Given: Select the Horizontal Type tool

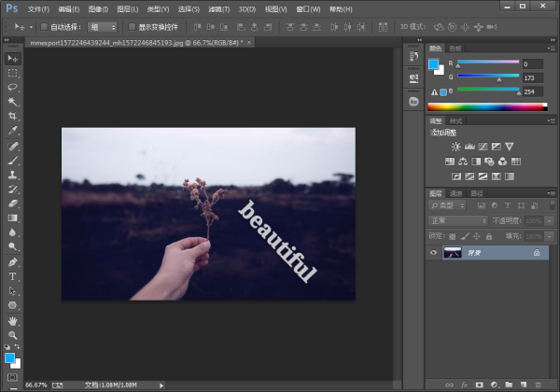Looking at the screenshot, I should pos(12,276).
